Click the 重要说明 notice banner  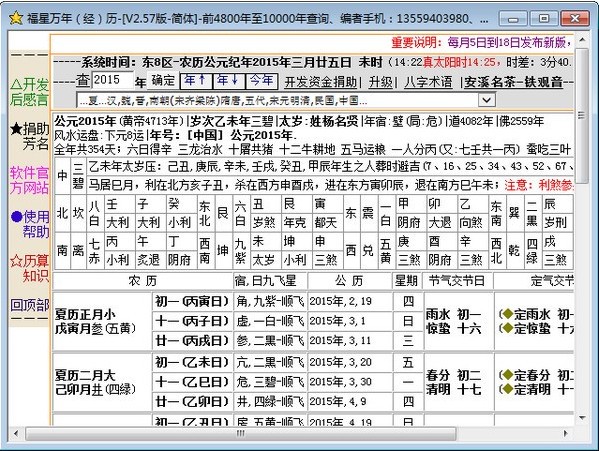tap(482, 42)
